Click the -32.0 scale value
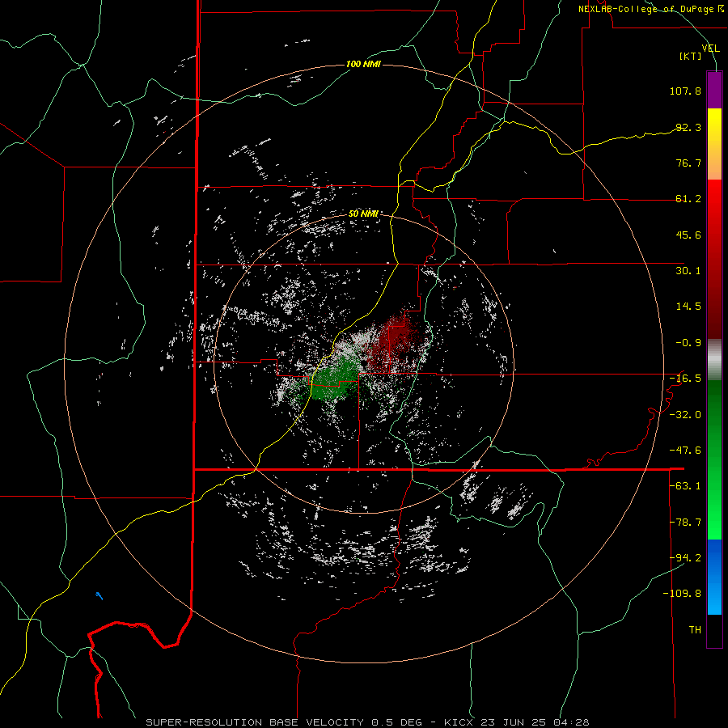728x728 pixels. [685, 415]
